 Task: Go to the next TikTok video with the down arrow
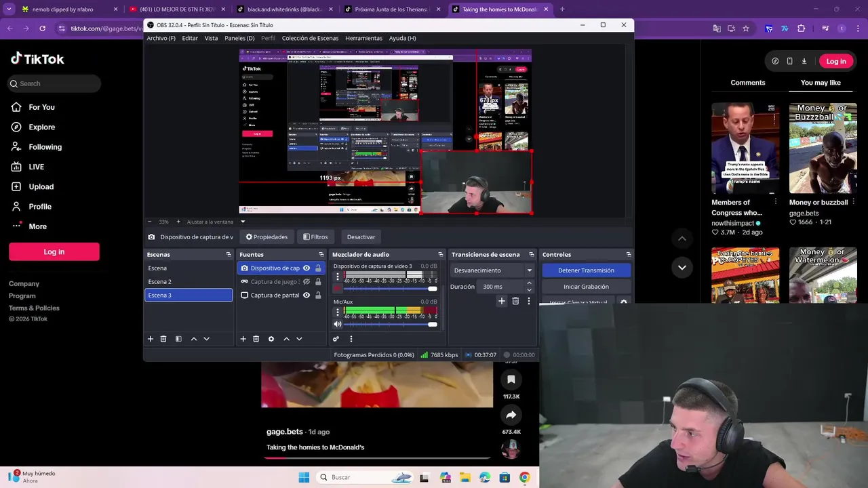click(x=682, y=268)
